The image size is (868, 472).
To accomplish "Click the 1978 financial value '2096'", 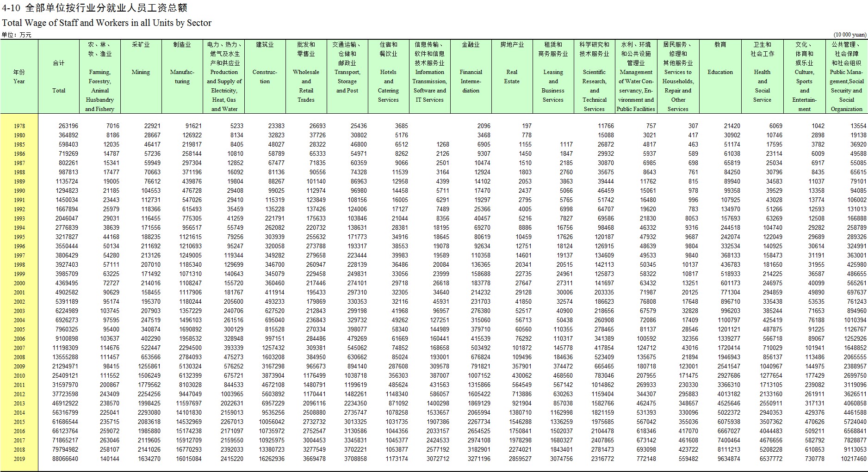I will [x=484, y=126].
